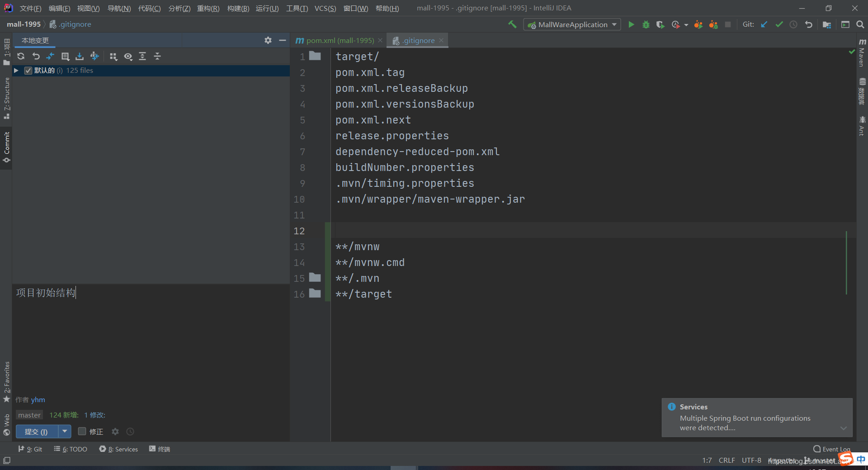Open the Edit menu
The image size is (868, 470).
click(x=59, y=8)
